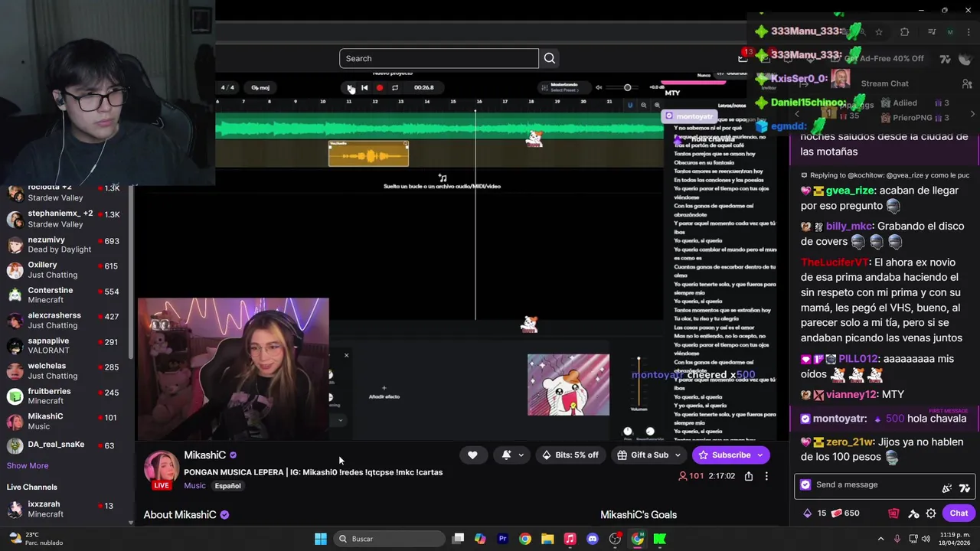980x551 pixels.
Task: Focus the Twitch Search field
Action: coord(439,58)
